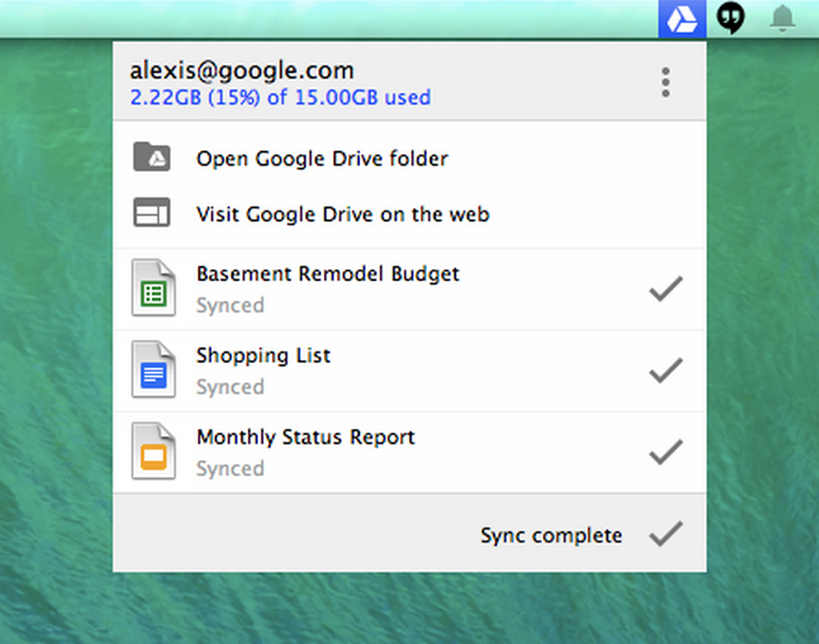The width and height of the screenshot is (819, 644).
Task: Click the blue storage usage text
Action: [281, 98]
